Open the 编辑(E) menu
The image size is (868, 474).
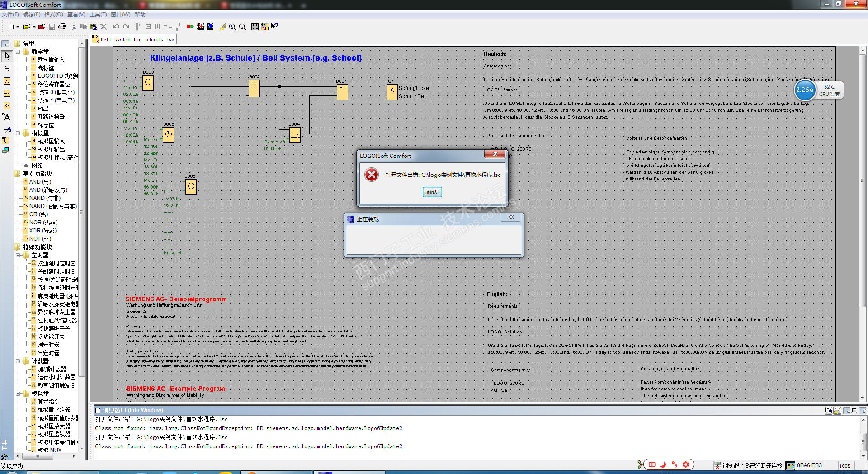point(32,14)
